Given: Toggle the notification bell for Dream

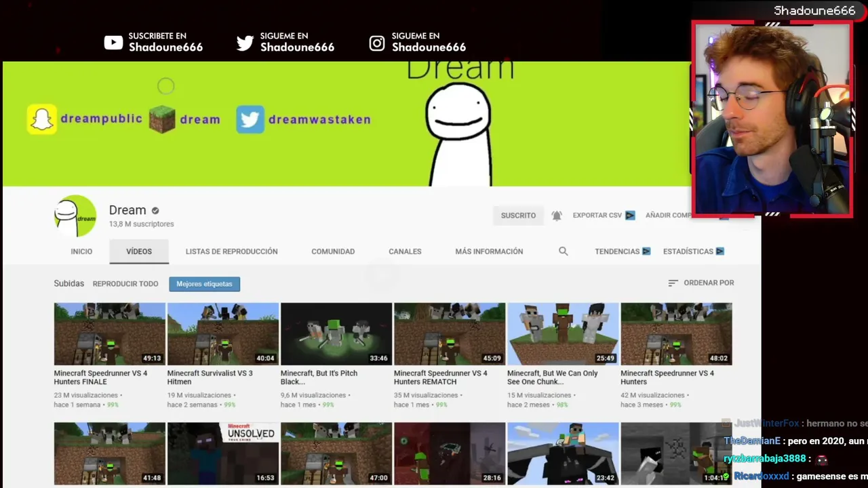Looking at the screenshot, I should [x=557, y=216].
